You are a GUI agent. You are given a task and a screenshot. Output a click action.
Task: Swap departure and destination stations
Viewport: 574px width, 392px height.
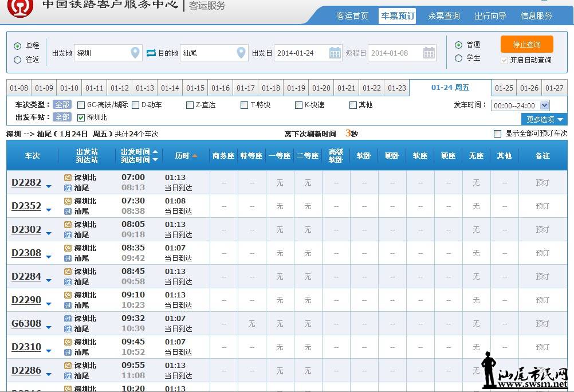tap(151, 53)
